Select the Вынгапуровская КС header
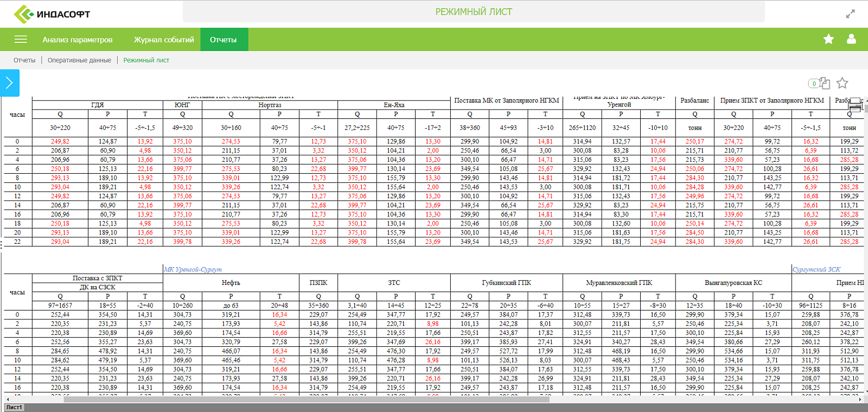 click(733, 283)
